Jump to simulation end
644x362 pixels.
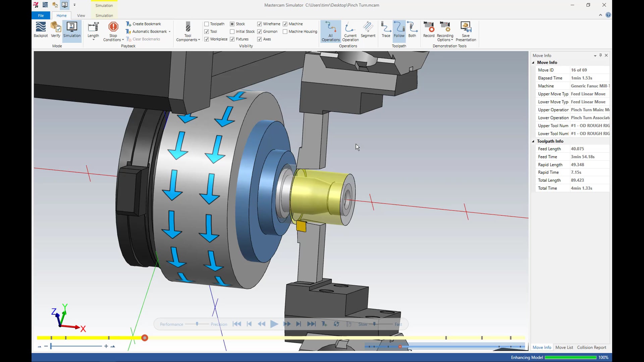tap(311, 324)
